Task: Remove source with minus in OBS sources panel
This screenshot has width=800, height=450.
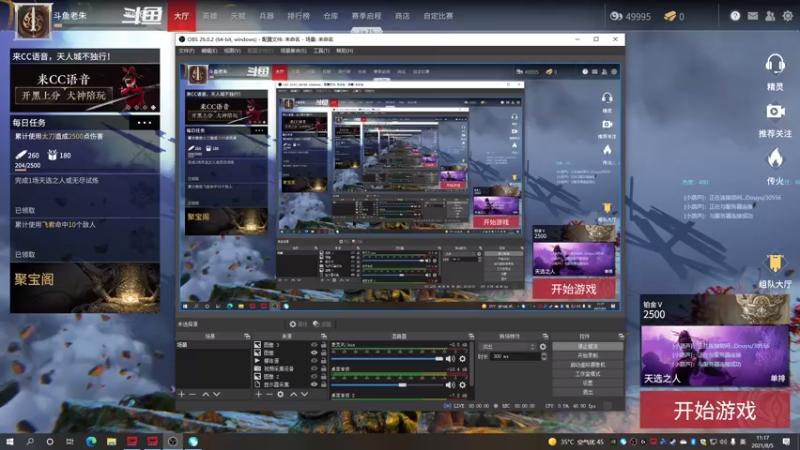Action: coord(269,394)
